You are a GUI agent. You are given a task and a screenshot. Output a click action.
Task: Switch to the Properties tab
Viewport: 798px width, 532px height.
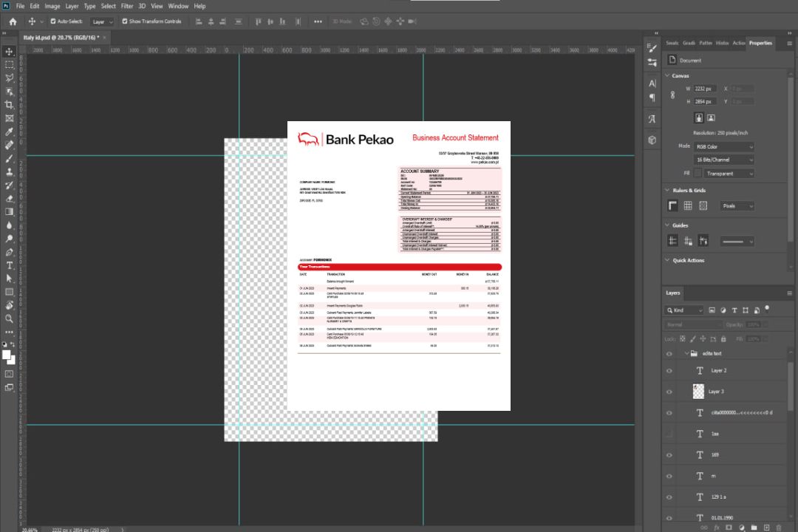[x=760, y=43]
